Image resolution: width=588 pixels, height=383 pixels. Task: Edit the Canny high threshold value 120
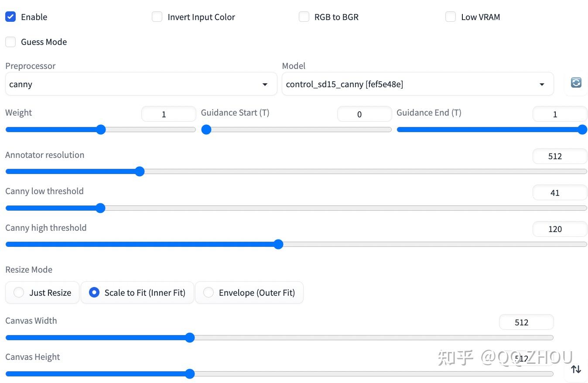point(560,229)
